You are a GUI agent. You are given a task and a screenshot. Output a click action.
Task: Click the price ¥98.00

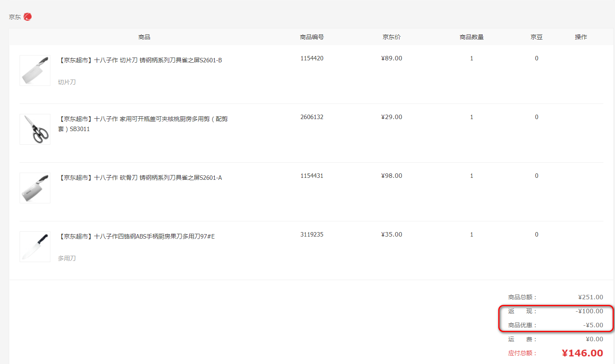coord(391,176)
